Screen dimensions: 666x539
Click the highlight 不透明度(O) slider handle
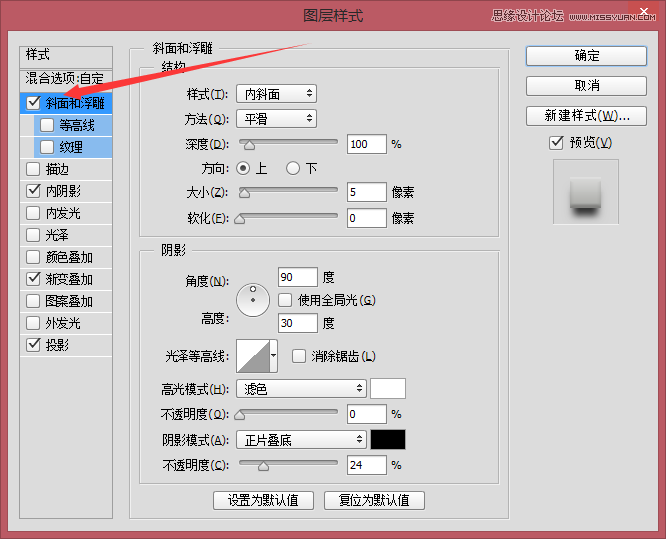point(240,415)
